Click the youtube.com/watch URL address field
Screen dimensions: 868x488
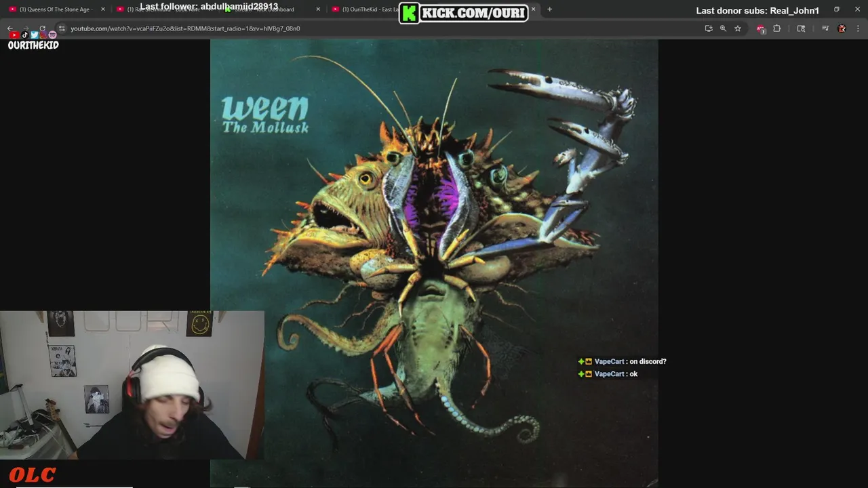380,28
